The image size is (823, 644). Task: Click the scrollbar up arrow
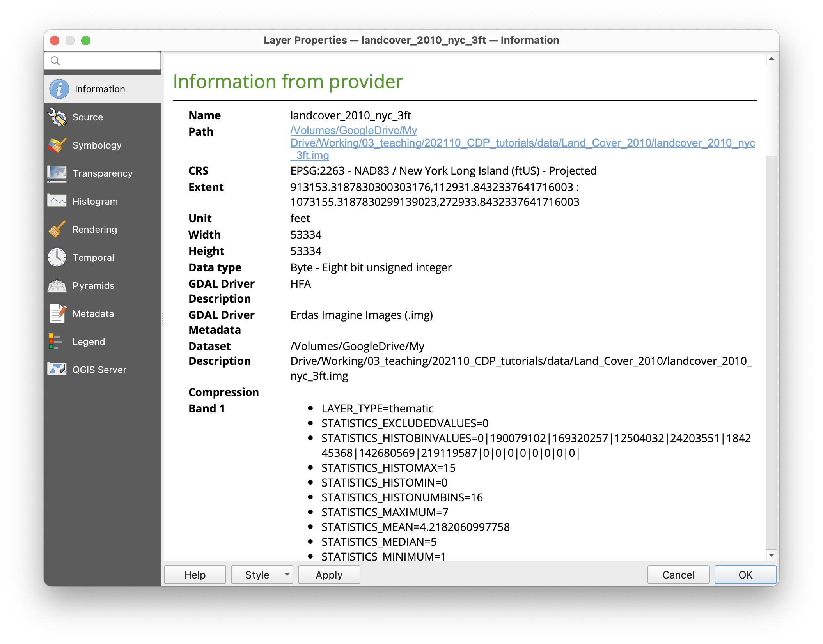click(772, 59)
